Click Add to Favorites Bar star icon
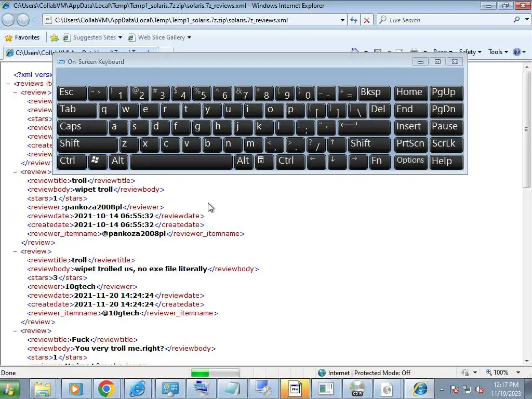The width and height of the screenshot is (532, 399). tap(54, 37)
